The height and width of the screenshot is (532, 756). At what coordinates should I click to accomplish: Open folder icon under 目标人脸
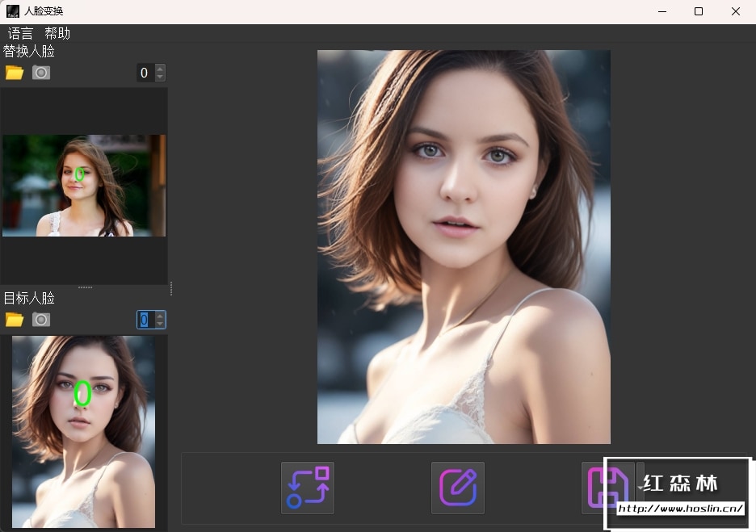click(x=15, y=320)
